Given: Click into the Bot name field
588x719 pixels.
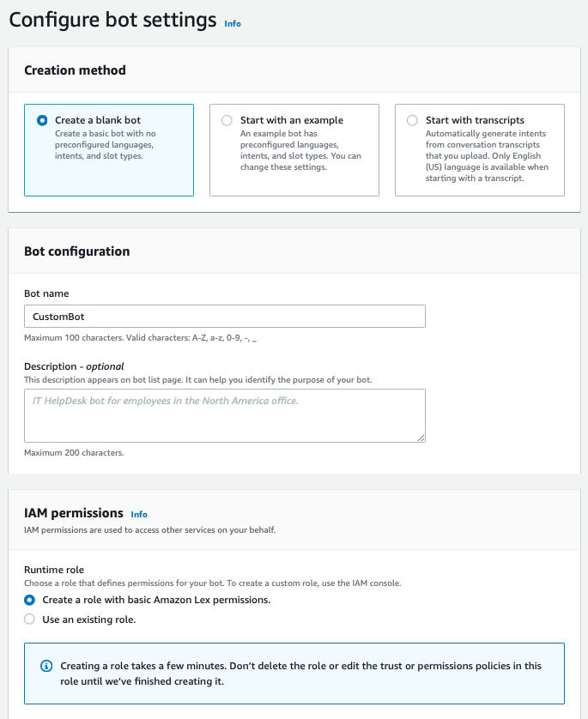Looking at the screenshot, I should (225, 317).
